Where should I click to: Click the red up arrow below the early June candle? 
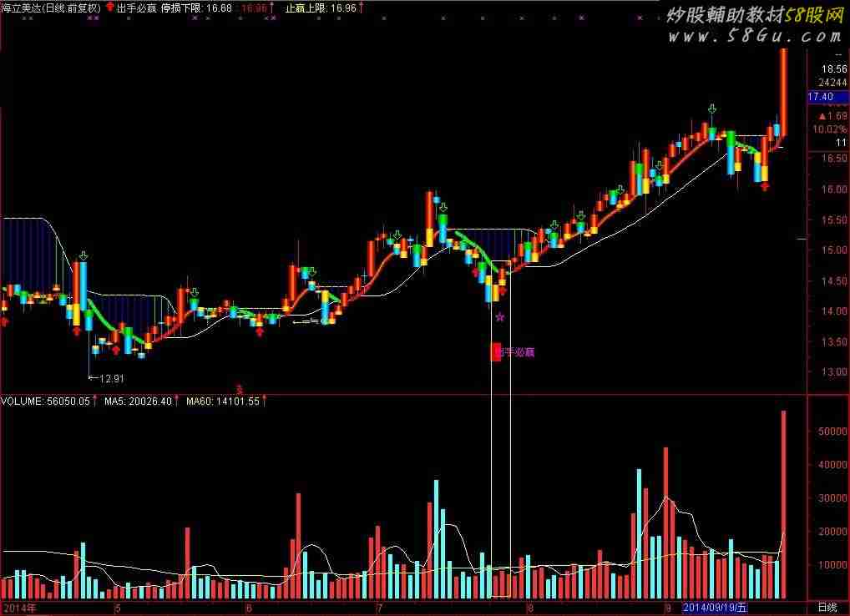coord(260,331)
